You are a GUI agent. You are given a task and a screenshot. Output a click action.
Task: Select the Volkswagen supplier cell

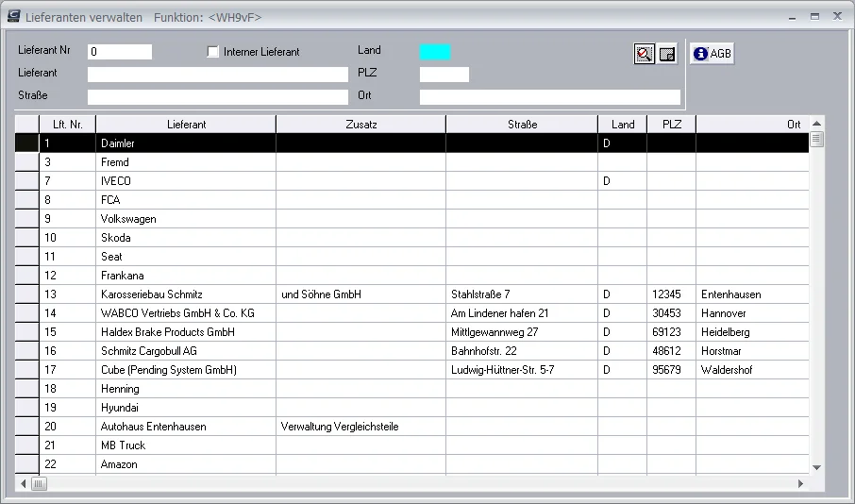click(186, 219)
